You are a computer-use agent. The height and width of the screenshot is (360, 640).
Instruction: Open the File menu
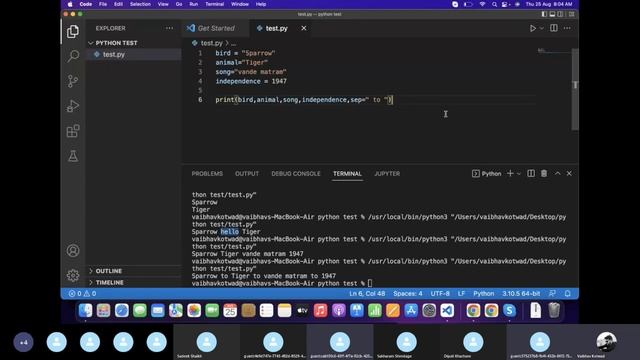[x=103, y=4]
